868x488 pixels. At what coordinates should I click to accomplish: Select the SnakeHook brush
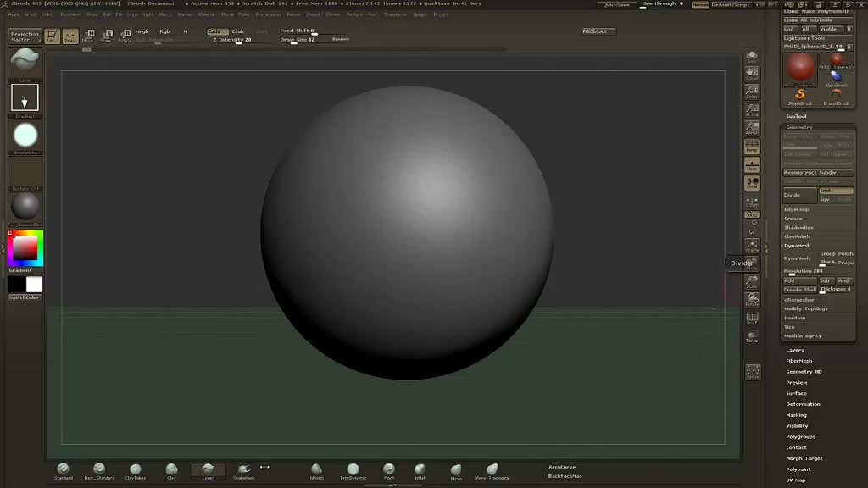244,469
